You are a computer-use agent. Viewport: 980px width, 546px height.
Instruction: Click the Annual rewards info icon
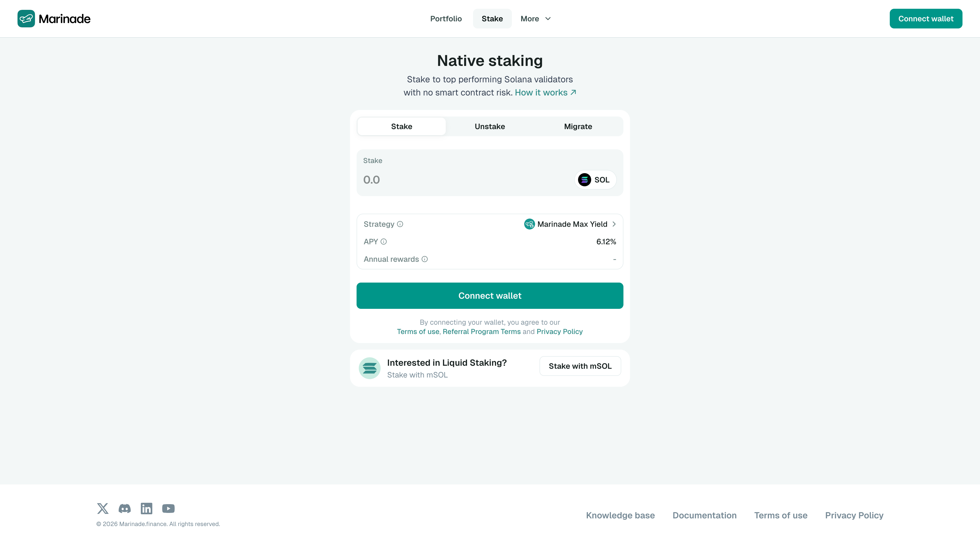425,259
